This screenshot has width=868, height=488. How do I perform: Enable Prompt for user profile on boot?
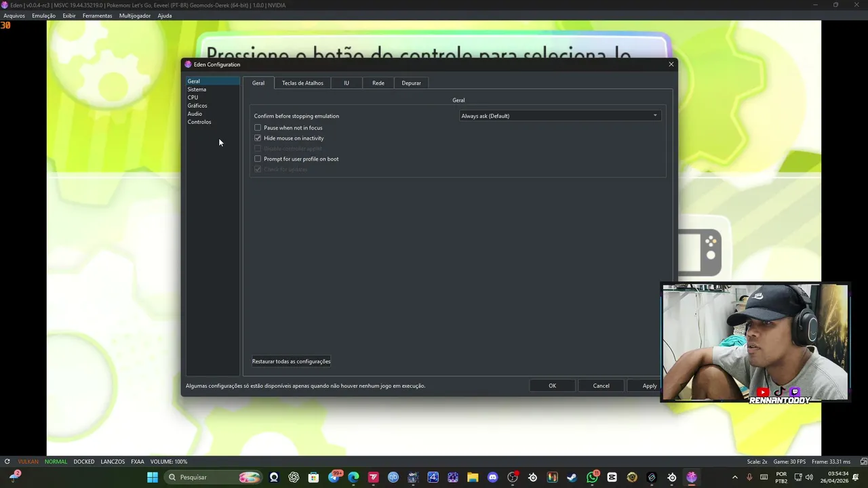pyautogui.click(x=258, y=159)
